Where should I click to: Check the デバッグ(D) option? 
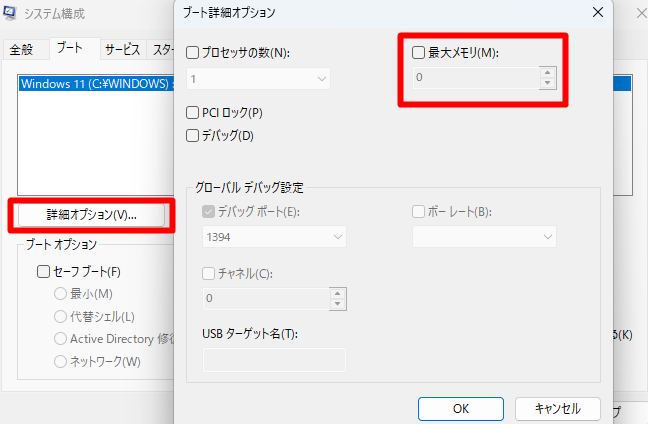point(193,136)
